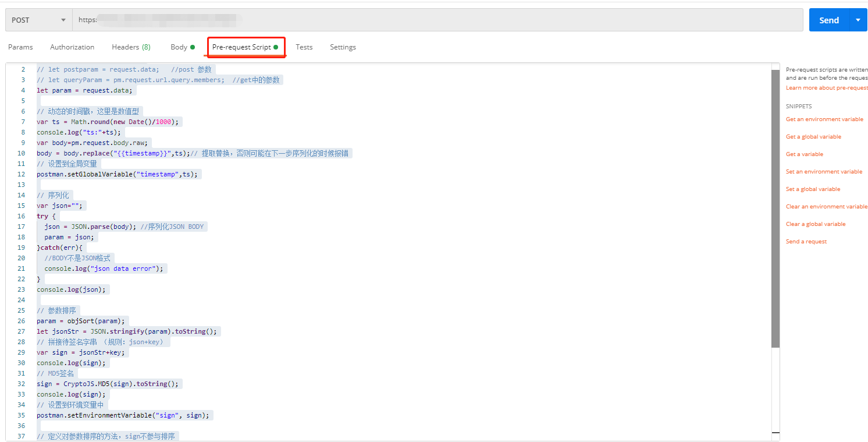Viewport: 868px width, 442px height.
Task: Insert the Set an environment variable snippet
Action: [824, 171]
